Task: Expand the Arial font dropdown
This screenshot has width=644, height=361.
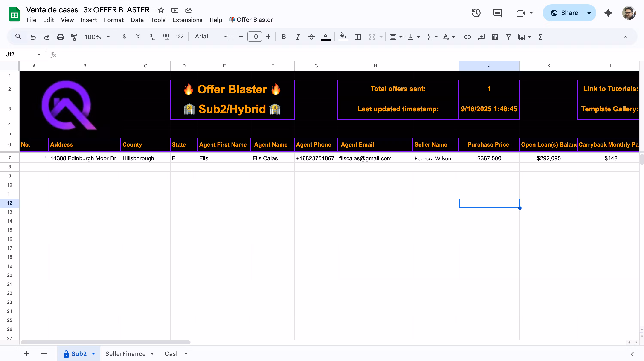Action: pos(211,37)
